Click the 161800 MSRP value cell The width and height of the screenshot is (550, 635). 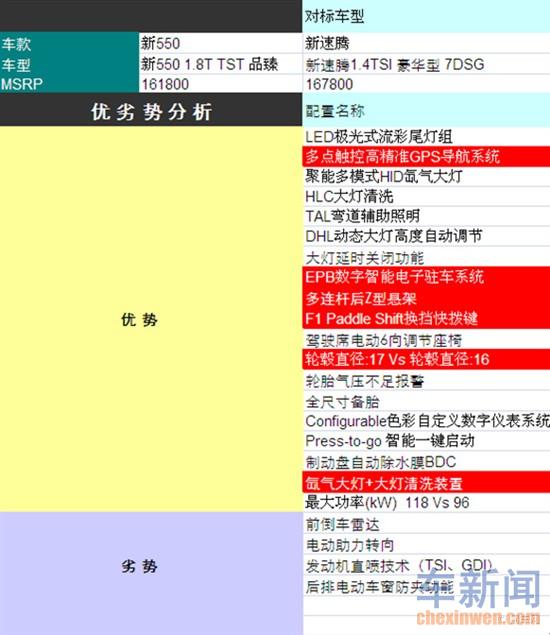tap(220, 84)
